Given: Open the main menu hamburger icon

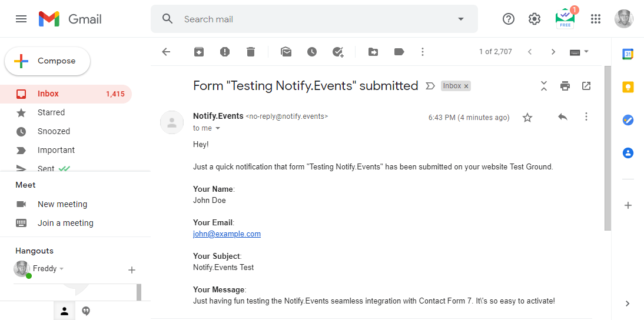Looking at the screenshot, I should tap(21, 19).
